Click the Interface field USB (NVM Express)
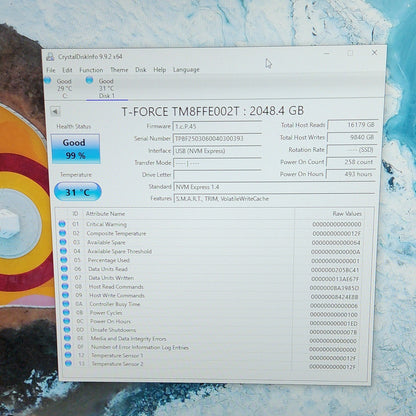This screenshot has height=416, width=416. pos(217,151)
